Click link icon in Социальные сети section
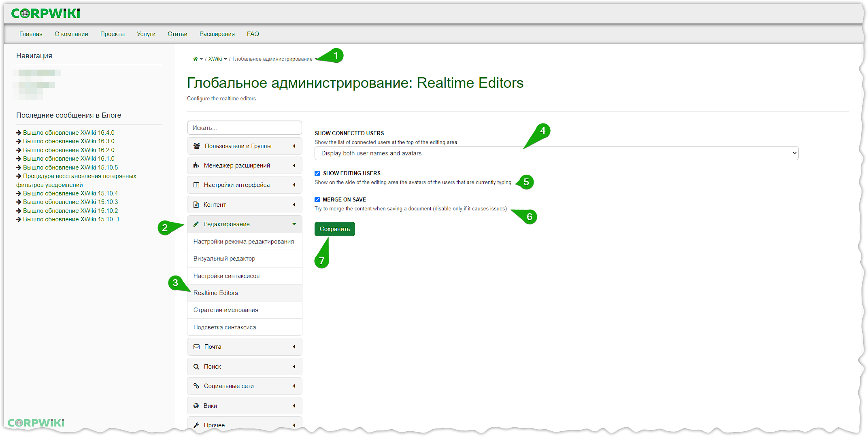This screenshot has height=437, width=868. tap(196, 386)
